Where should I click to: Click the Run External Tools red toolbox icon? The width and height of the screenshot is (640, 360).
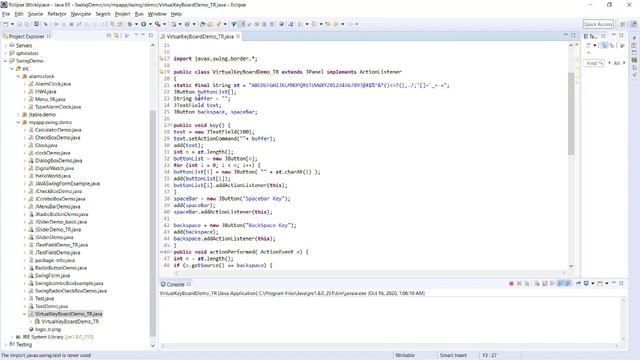pyautogui.click(x=158, y=24)
